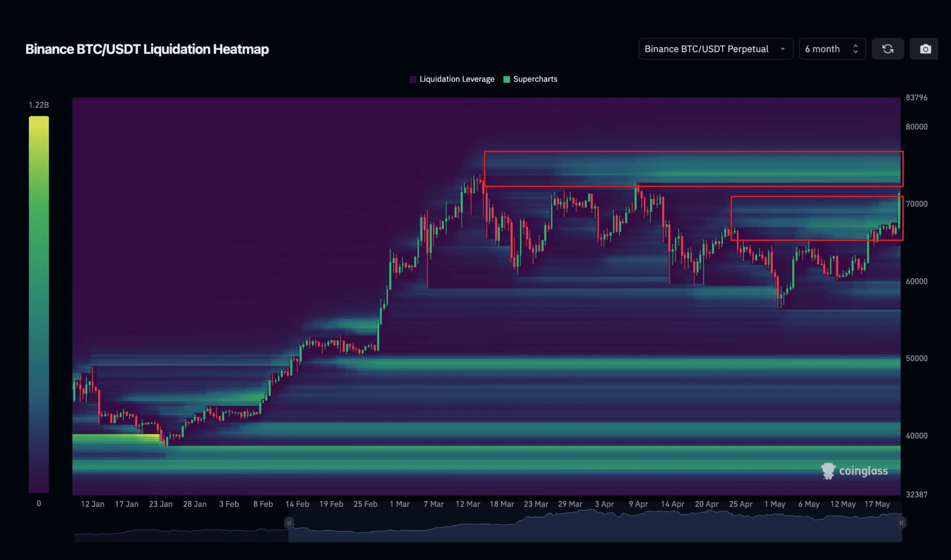Click the yellow-green liquidation color scale bar
Viewport: 951px width, 560px height.
(39, 304)
